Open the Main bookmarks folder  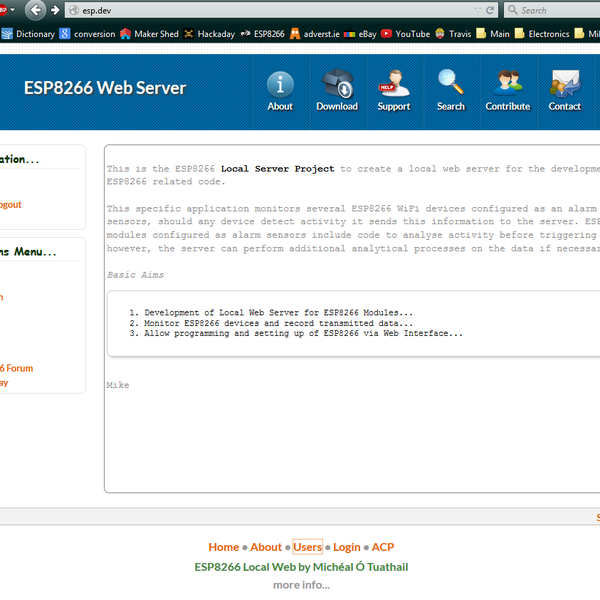(x=492, y=34)
